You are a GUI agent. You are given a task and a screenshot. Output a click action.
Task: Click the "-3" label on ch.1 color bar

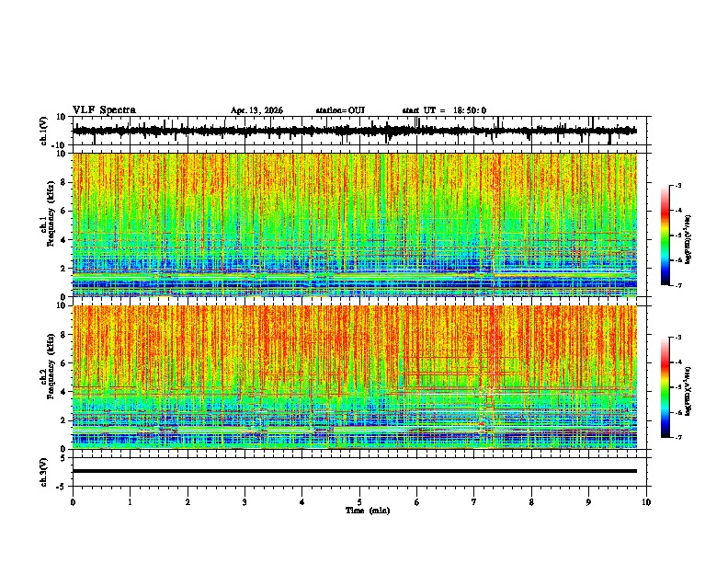(678, 186)
